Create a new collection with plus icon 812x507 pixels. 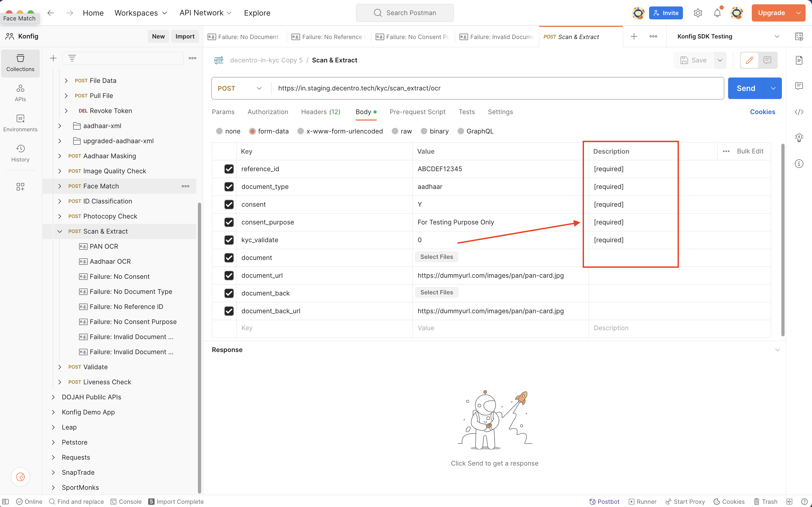click(53, 58)
